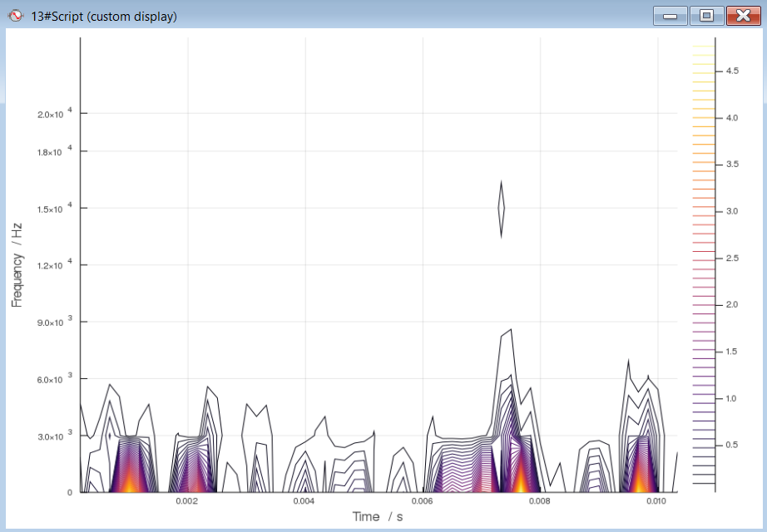Viewport: 767px width, 532px height.
Task: Click the 'Frequency / Hz' axis label
Action: [x=17, y=264]
